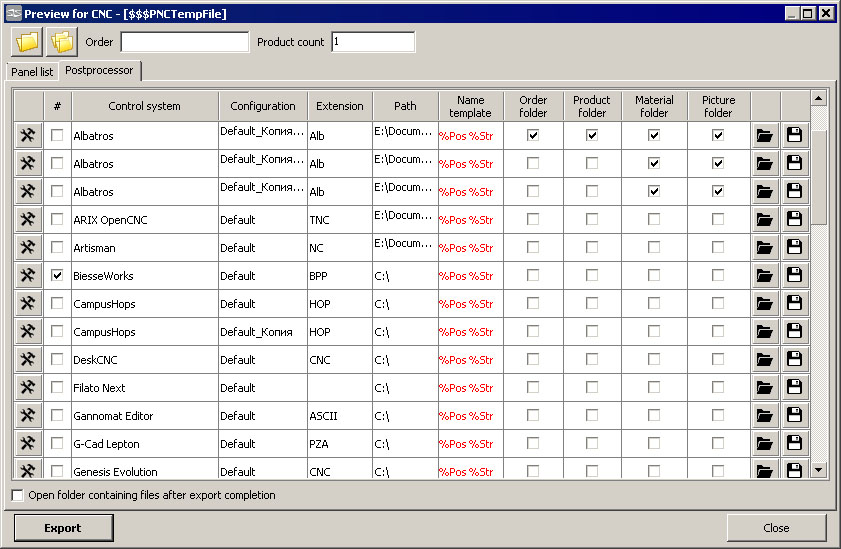Focus the Product count field
Screen dimensions: 841x549
point(373,42)
